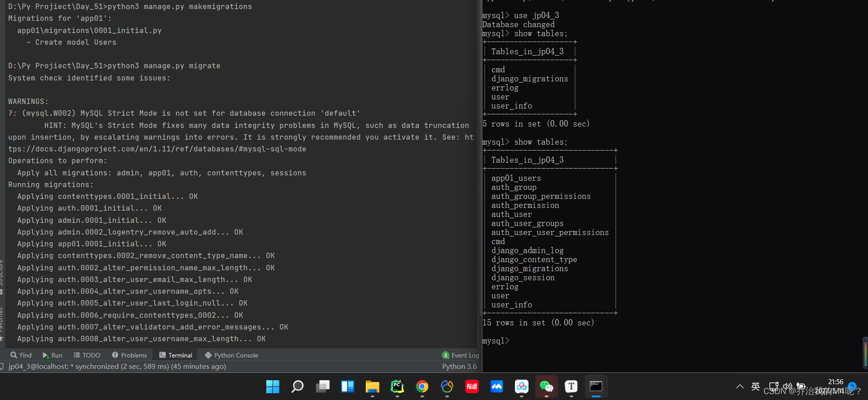Screen dimensions: 868x400
Task: Click 'app01_users' in the mysql table list
Action: tap(516, 178)
